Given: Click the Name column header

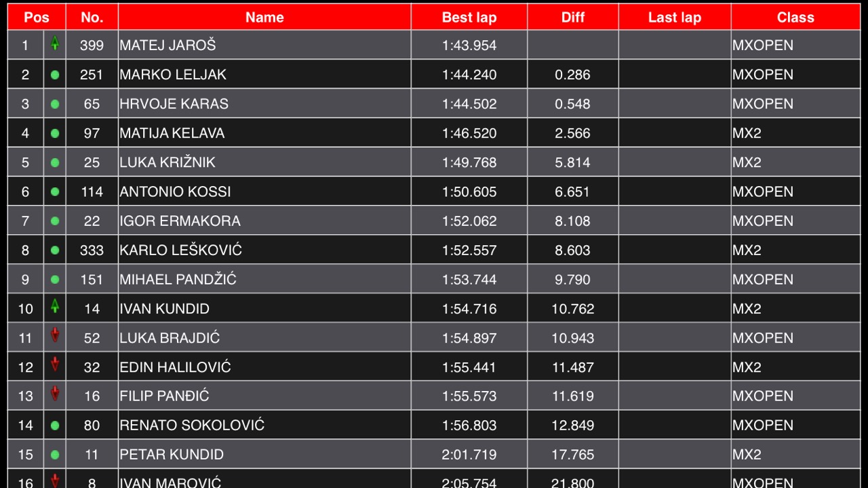Looking at the screenshot, I should (x=264, y=17).
